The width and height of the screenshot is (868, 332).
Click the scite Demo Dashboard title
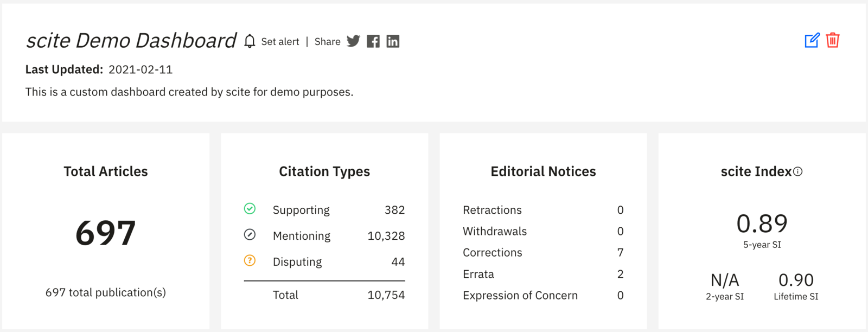tap(131, 40)
